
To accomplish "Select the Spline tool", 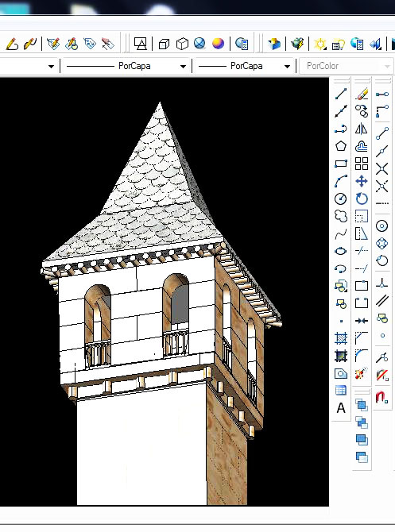I will point(341,233).
